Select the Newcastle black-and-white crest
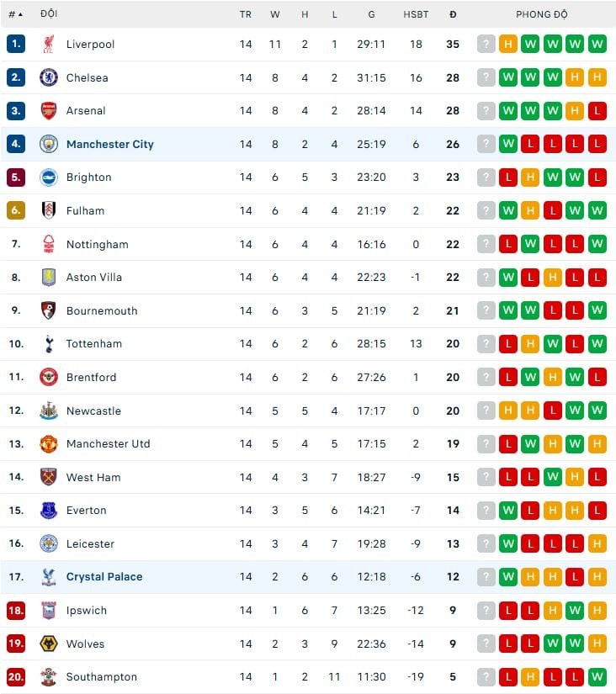This screenshot has height=694, width=616. [48, 411]
